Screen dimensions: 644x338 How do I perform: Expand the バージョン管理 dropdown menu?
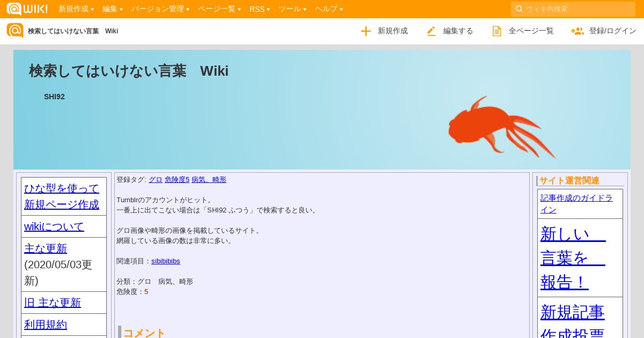click(x=160, y=9)
